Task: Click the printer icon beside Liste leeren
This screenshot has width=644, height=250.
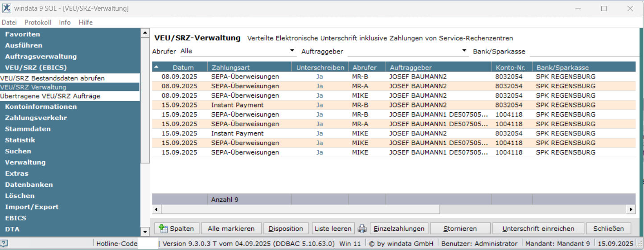Action: coord(362,229)
